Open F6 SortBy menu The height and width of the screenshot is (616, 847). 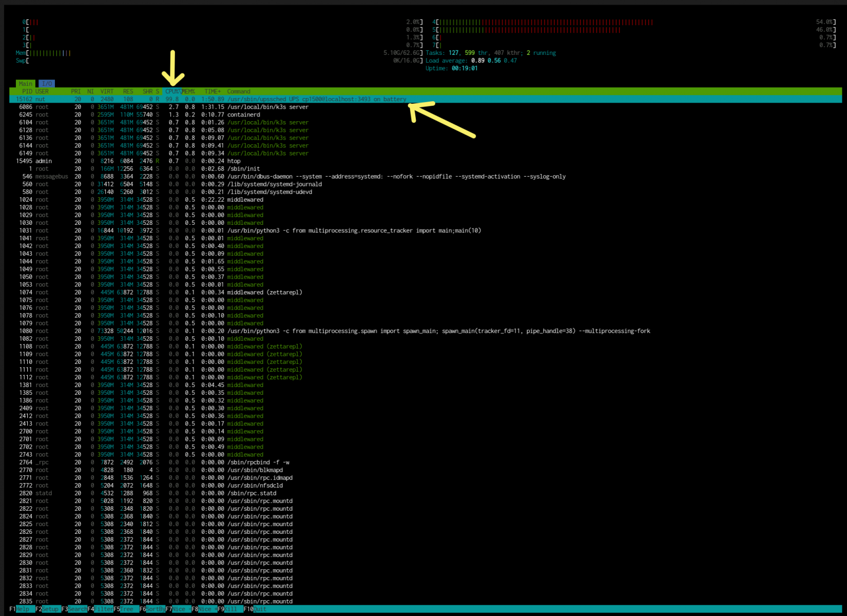pyautogui.click(x=152, y=609)
